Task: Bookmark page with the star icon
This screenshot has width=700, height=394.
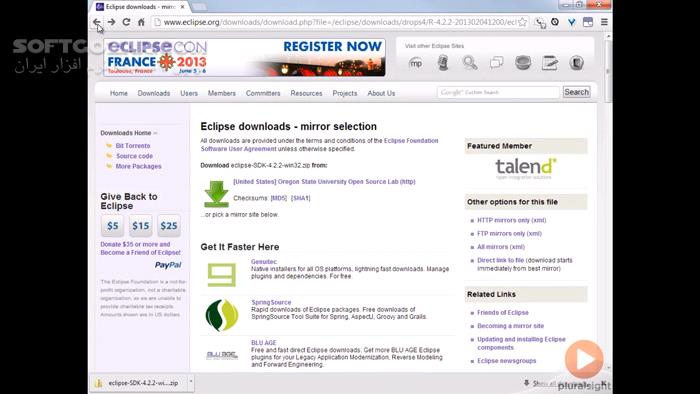Action: (522, 22)
